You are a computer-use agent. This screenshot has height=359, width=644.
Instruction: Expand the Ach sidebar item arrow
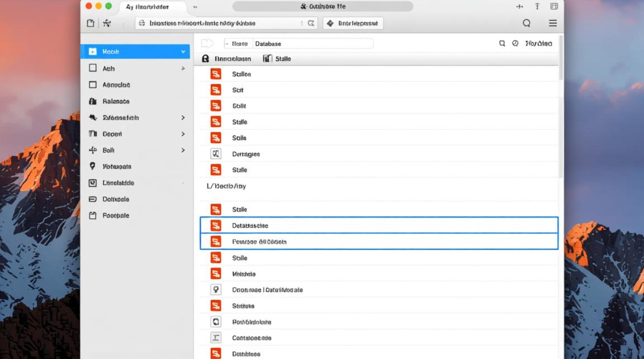tap(183, 69)
